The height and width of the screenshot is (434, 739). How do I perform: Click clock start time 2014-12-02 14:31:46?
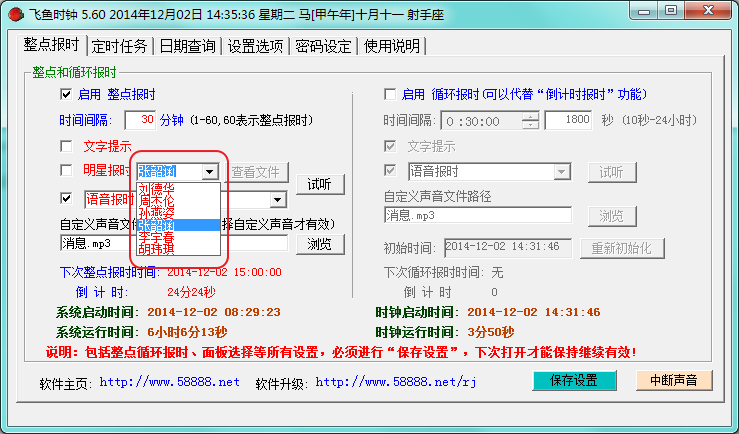click(534, 312)
